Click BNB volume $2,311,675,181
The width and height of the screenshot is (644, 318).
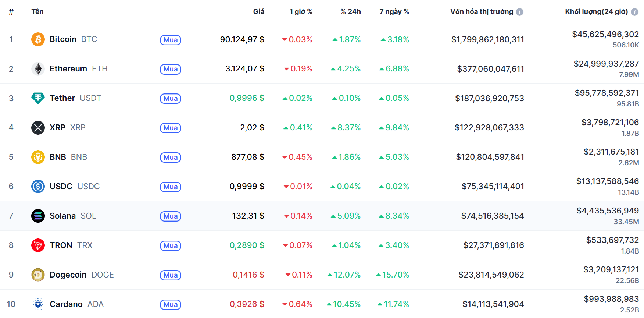[611, 152]
